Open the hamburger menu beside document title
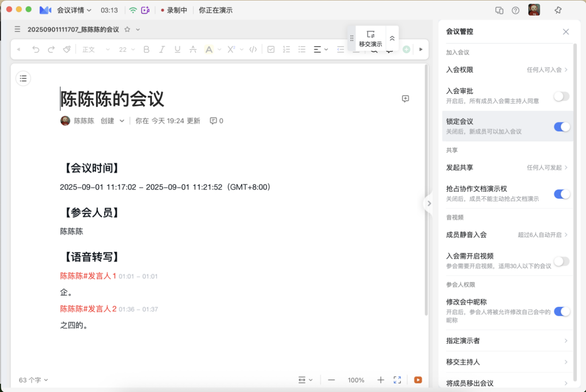The image size is (586, 392). coord(17,29)
